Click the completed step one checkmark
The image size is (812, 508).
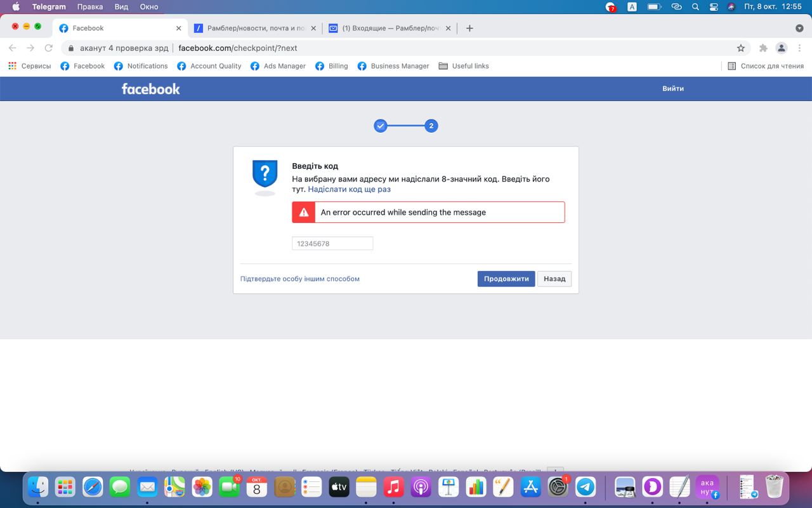coord(381,126)
